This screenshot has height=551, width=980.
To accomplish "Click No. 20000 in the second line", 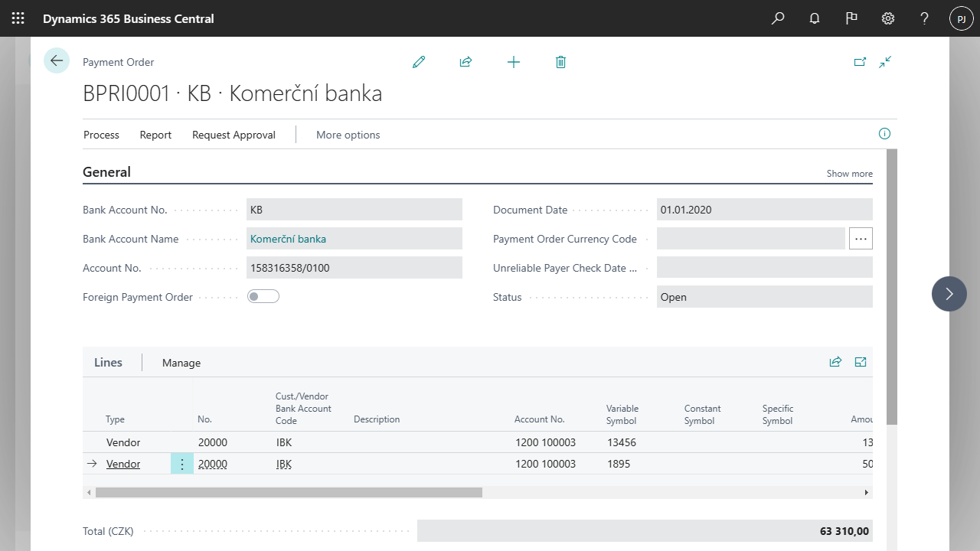I will tap(213, 464).
